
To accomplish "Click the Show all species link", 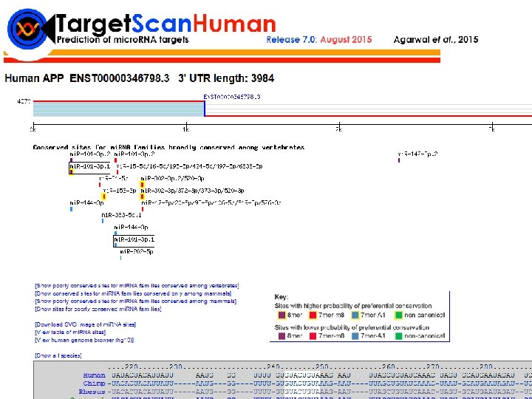I will coord(58,355).
